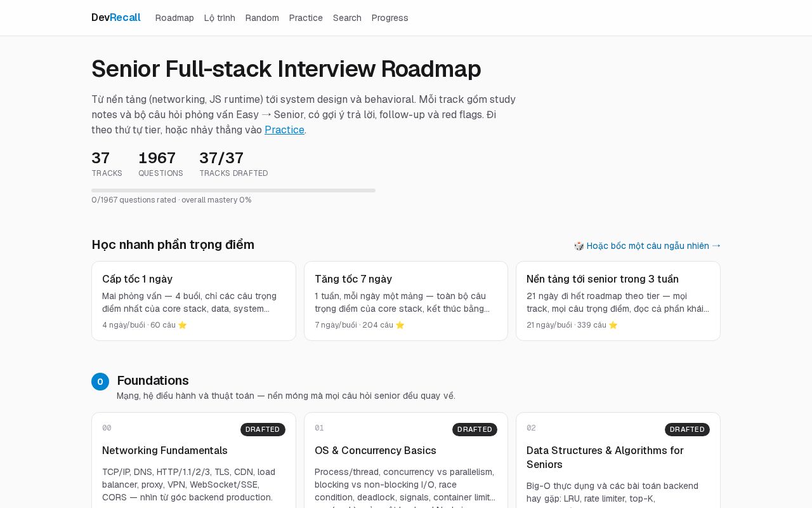Open the DevRecall home logo
812x508 pixels.
tap(116, 18)
